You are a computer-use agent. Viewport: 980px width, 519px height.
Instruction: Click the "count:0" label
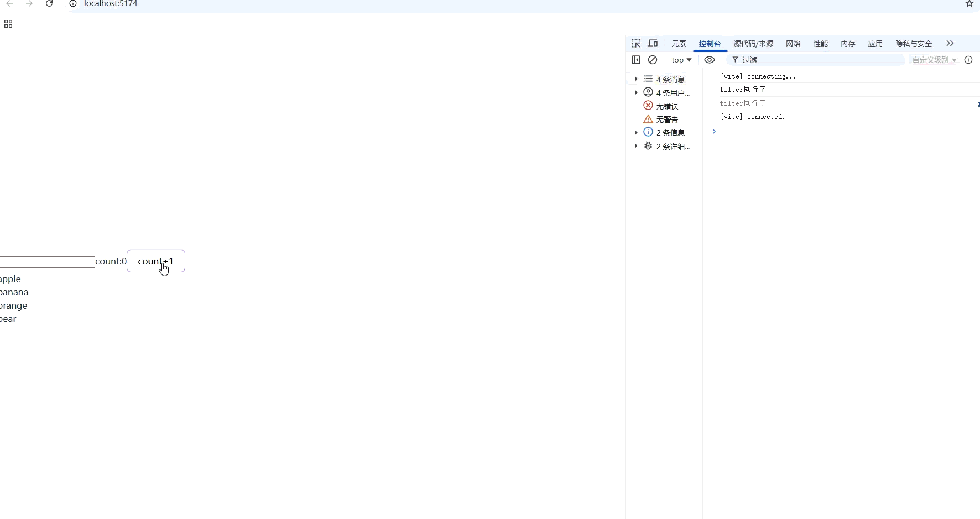111,261
